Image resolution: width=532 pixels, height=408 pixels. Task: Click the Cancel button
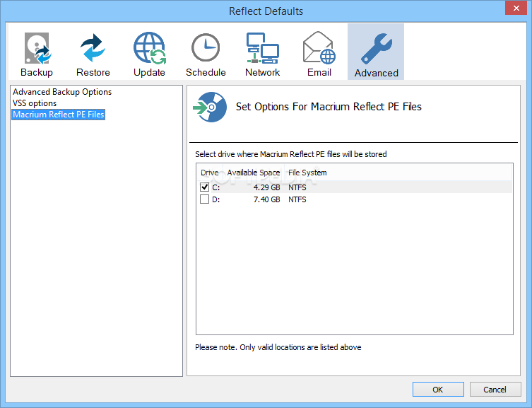coord(495,390)
